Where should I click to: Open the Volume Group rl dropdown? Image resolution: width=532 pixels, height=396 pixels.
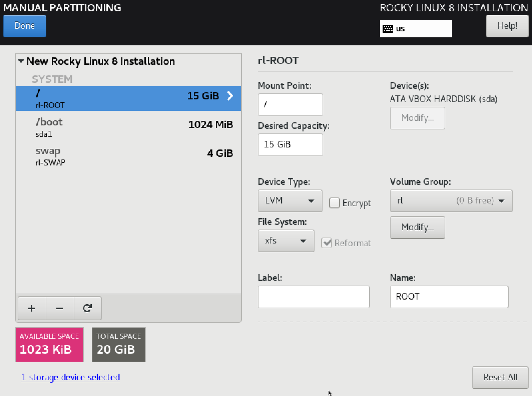451,201
